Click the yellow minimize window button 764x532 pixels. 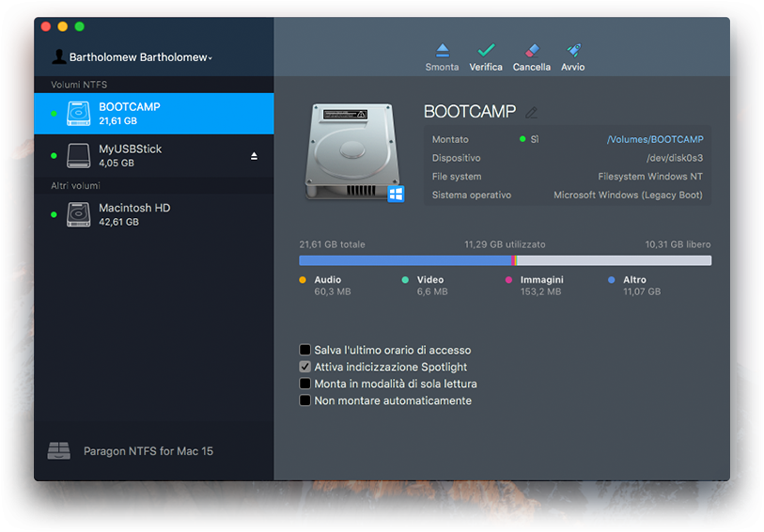(62, 26)
